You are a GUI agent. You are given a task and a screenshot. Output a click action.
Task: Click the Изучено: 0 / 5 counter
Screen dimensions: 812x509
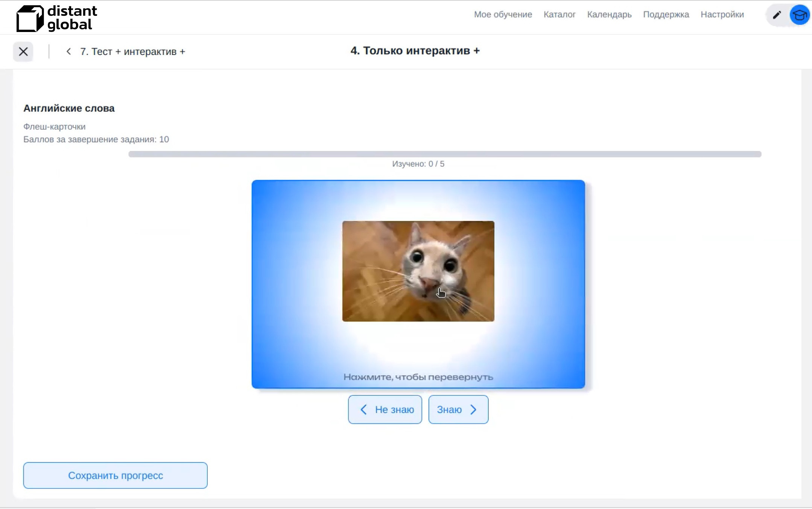click(418, 164)
